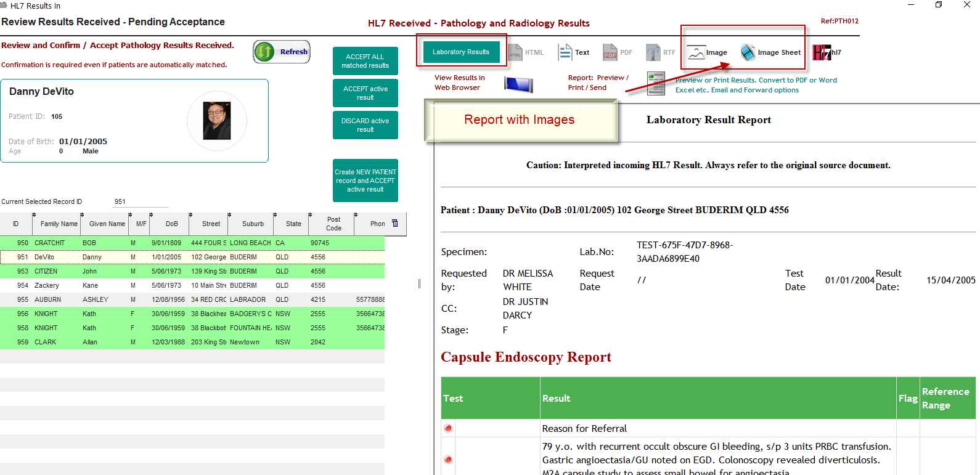Click the report preview/print icon

656,84
